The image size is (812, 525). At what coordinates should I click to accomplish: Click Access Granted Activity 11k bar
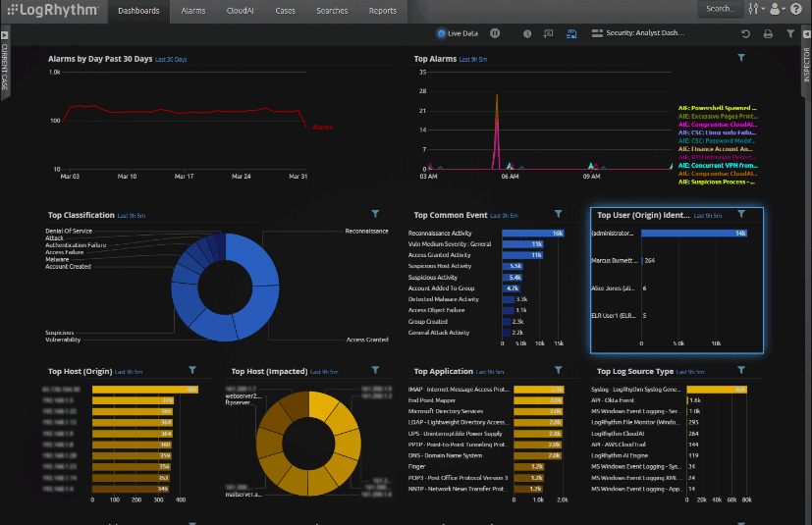(x=522, y=255)
